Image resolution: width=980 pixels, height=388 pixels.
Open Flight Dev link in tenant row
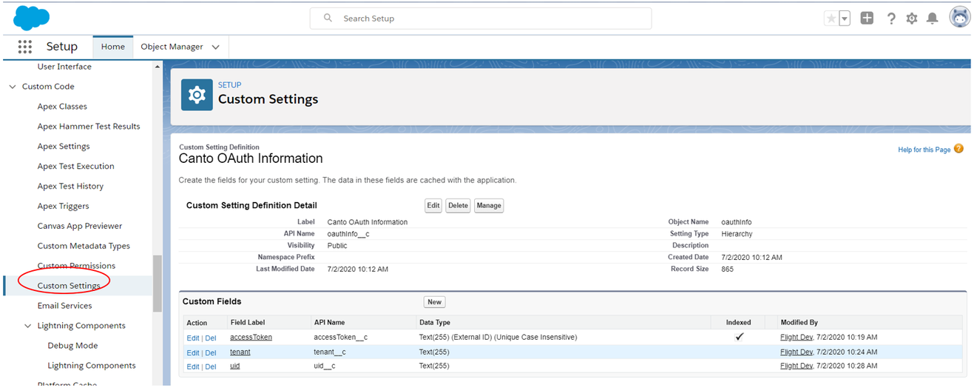pos(797,352)
